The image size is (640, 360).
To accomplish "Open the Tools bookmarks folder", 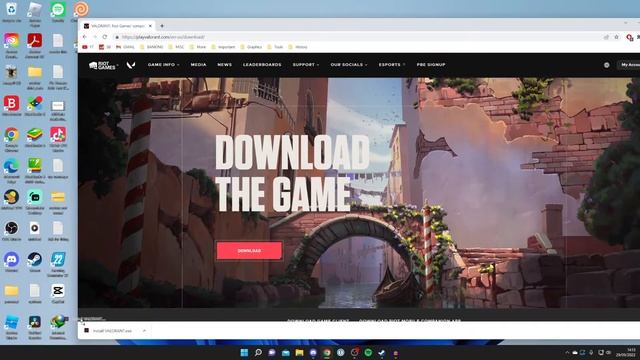I will pos(275,47).
